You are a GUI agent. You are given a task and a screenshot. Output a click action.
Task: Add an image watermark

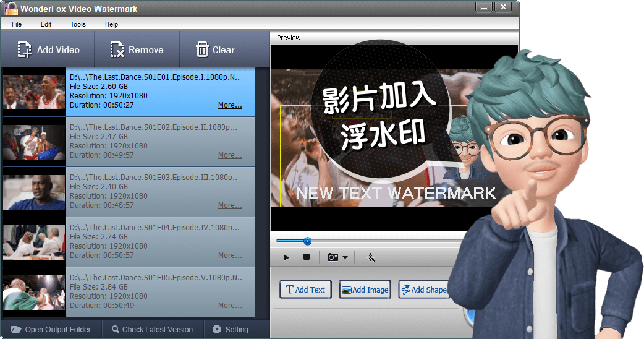(365, 290)
